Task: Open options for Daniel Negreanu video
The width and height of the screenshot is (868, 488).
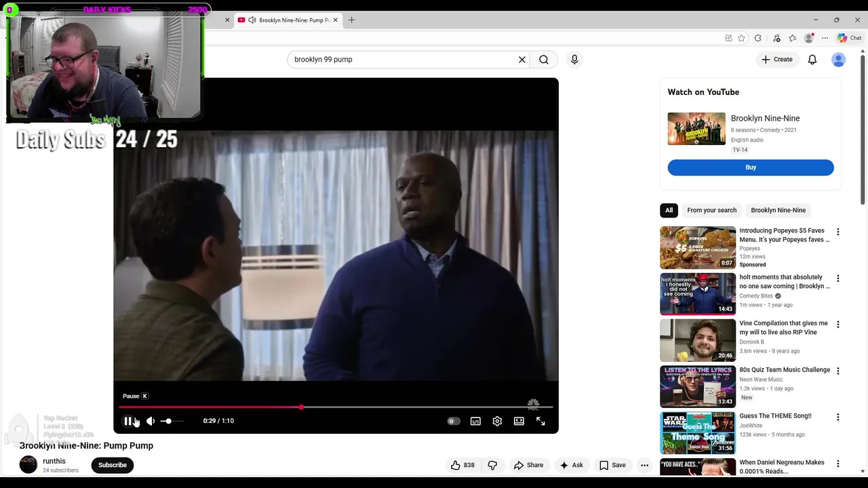Action: (838, 464)
